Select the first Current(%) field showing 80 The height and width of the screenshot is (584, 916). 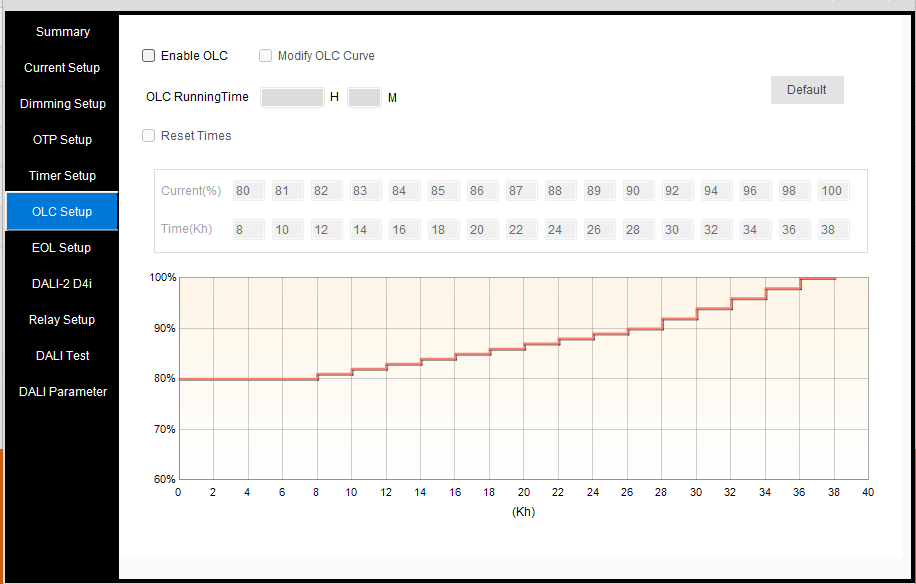point(248,191)
